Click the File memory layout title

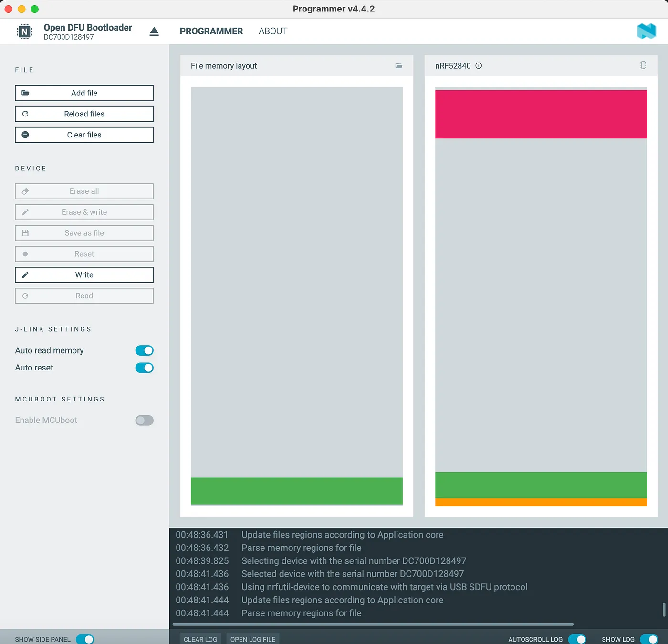[224, 66]
